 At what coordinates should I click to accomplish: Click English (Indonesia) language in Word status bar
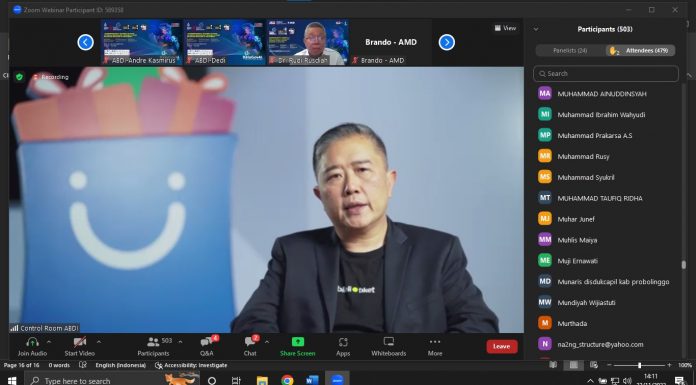tap(120, 365)
